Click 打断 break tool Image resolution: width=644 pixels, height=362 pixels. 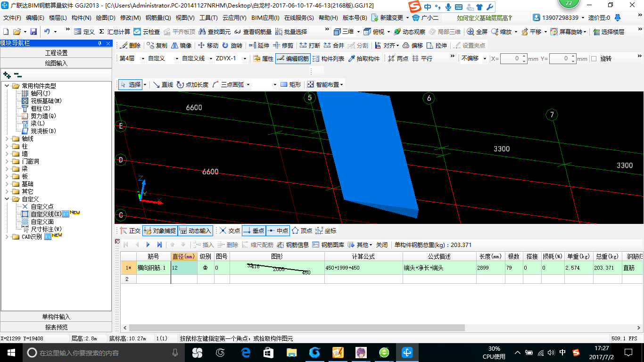[x=309, y=45]
